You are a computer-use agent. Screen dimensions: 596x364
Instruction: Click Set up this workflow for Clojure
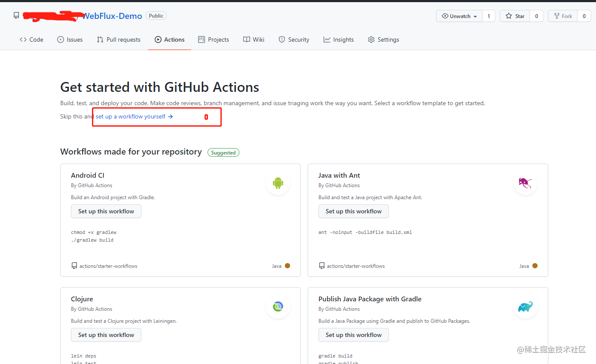[x=106, y=335]
